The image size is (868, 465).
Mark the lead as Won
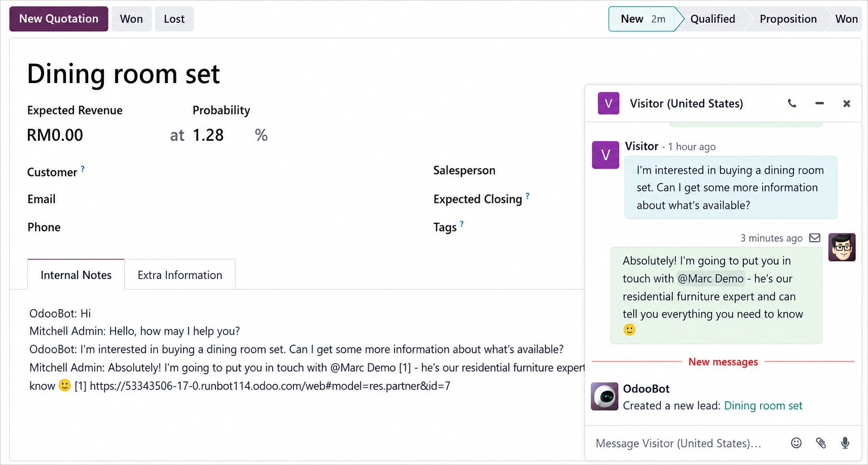click(131, 19)
